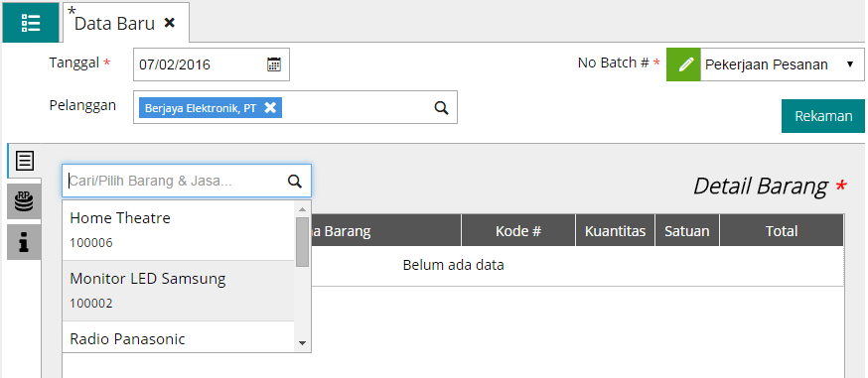The height and width of the screenshot is (378, 868).
Task: Open the item details list sidebar icon
Action: [x=25, y=161]
